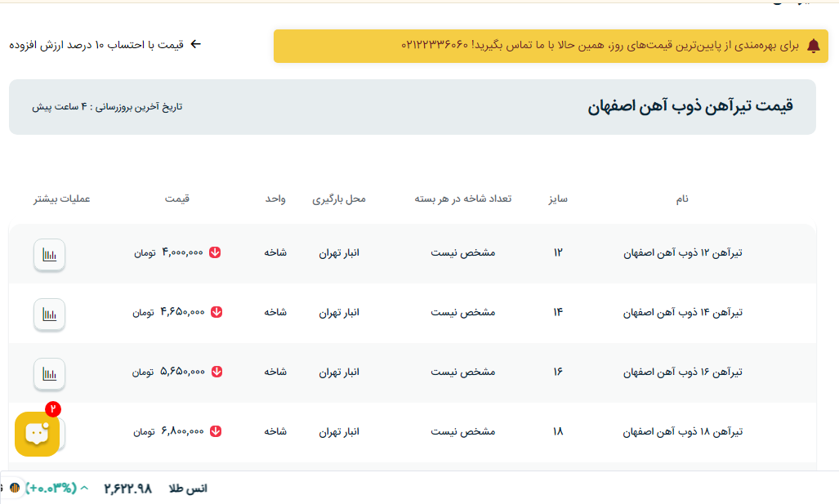This screenshot has width=839, height=504.
Task: Click the نام column header
Action: tap(682, 199)
